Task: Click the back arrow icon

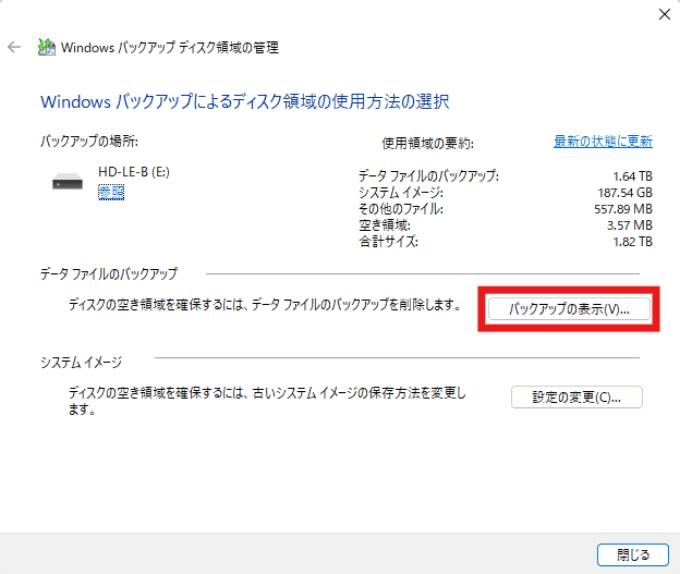Action: pos(14,47)
